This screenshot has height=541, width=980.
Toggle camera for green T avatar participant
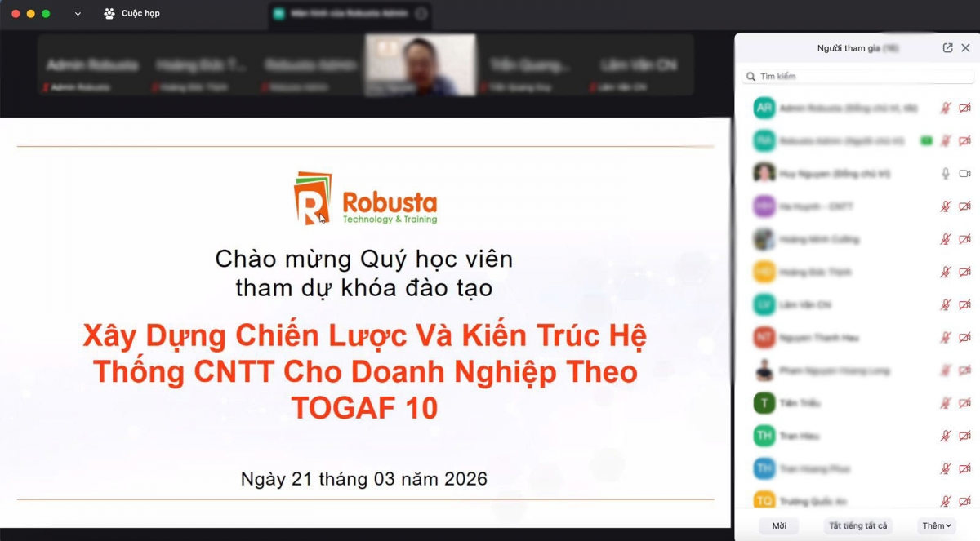(964, 403)
